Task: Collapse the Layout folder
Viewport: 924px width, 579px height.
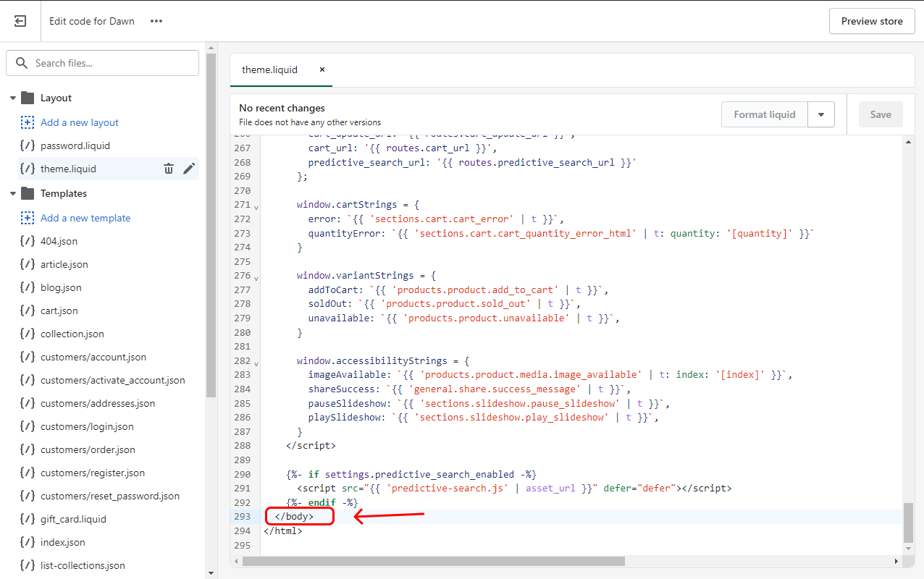Action: point(13,98)
